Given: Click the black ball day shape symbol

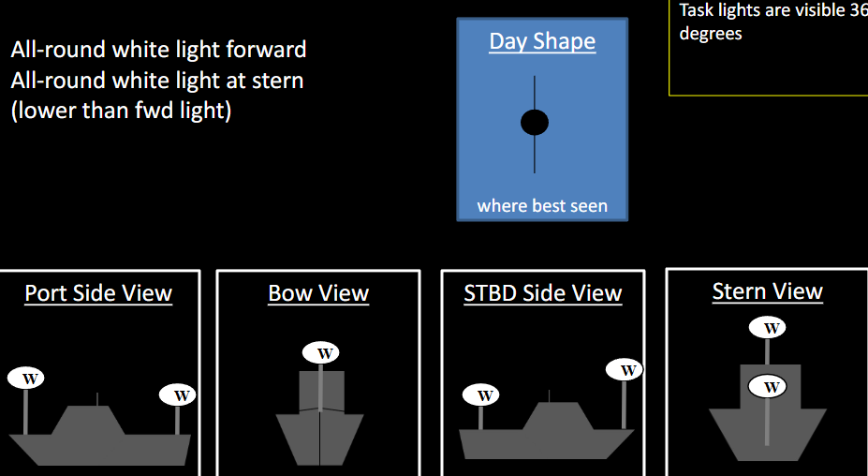Looking at the screenshot, I should coord(534,123).
